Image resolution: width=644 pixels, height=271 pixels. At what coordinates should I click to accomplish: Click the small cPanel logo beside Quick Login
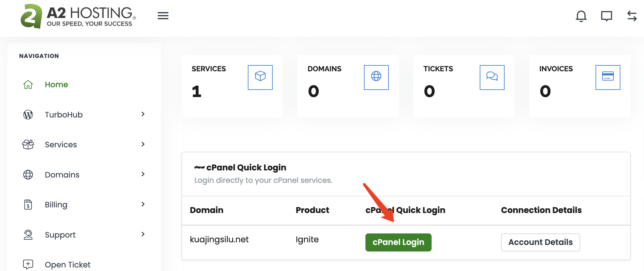199,167
